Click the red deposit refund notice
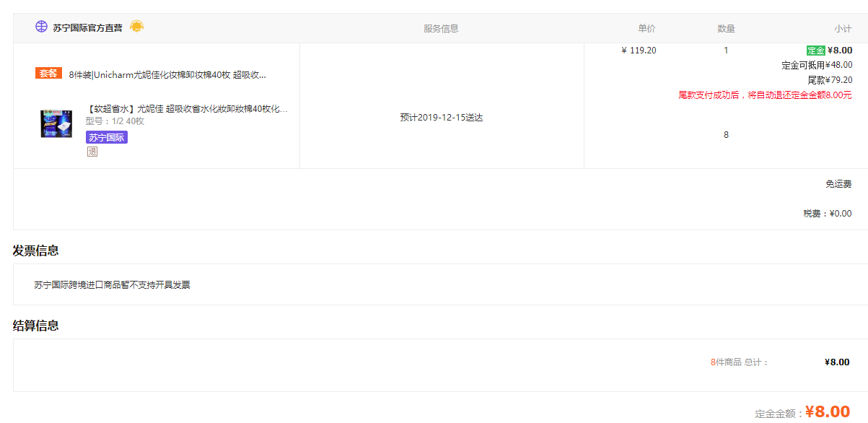868x423 pixels. 765,95
